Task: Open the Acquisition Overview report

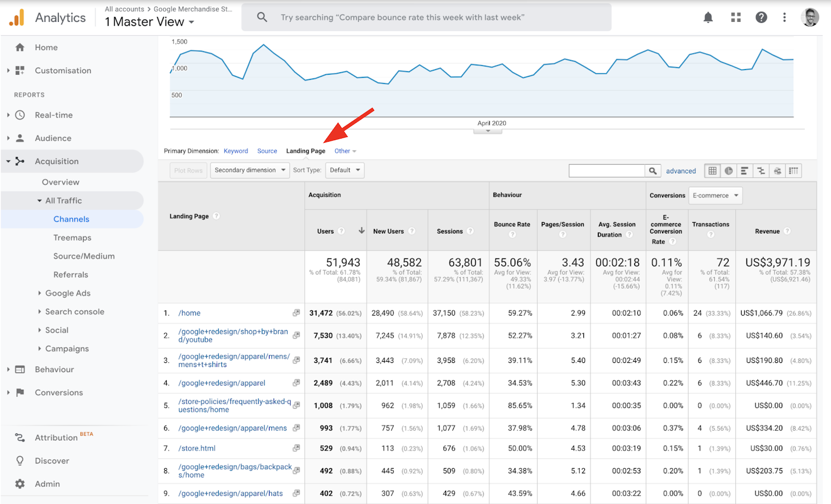Action: pos(61,182)
